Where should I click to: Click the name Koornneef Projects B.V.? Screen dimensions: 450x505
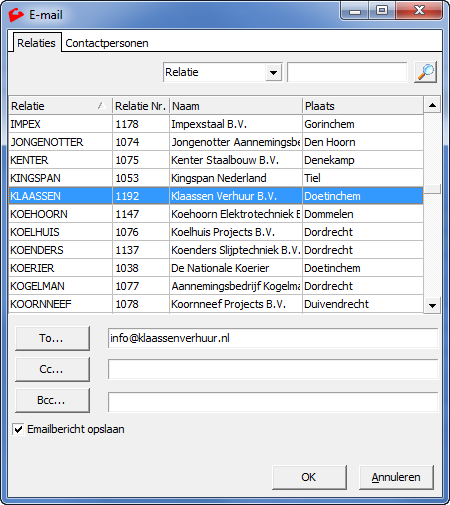click(228, 304)
